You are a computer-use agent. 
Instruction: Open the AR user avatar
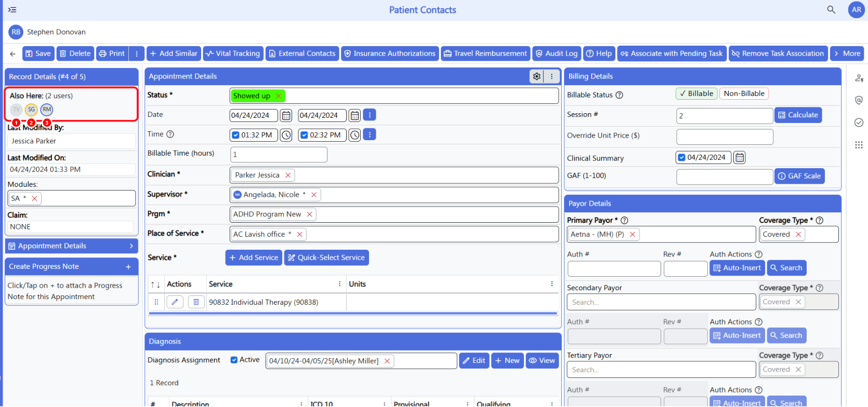(x=856, y=9)
